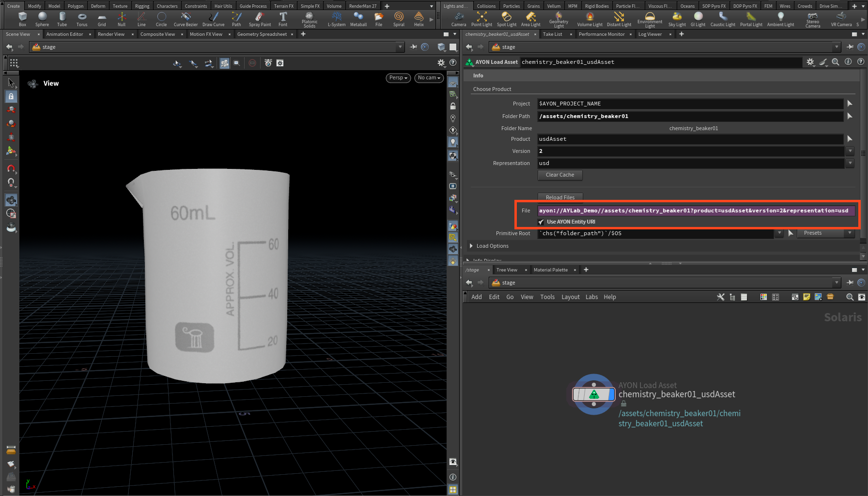Select the Box shelf tool
Viewport: 868px width, 496px height.
click(22, 19)
